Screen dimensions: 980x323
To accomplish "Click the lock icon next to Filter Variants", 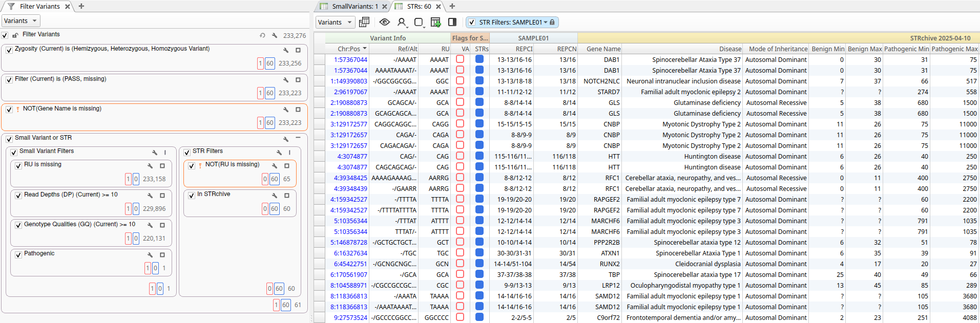I will coord(15,35).
